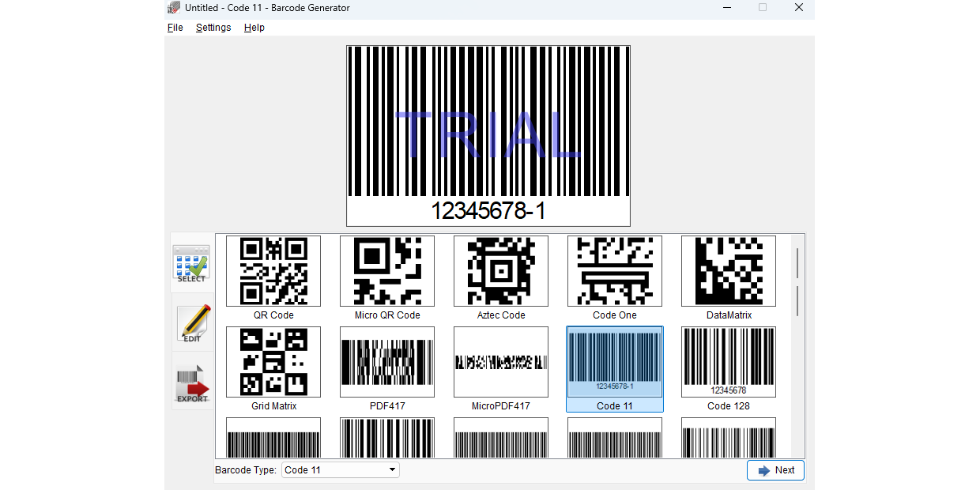
Task: Select the Micro QR Code type
Action: tap(386, 271)
